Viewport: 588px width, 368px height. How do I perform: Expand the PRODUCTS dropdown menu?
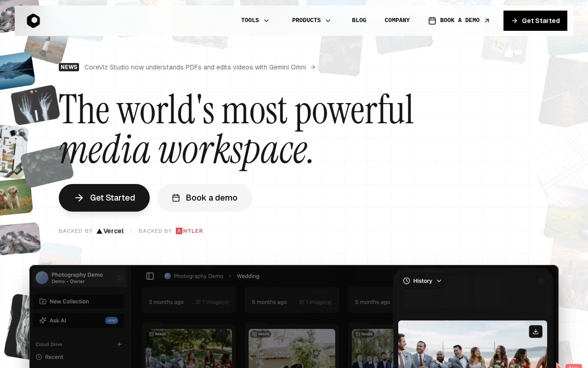[311, 21]
